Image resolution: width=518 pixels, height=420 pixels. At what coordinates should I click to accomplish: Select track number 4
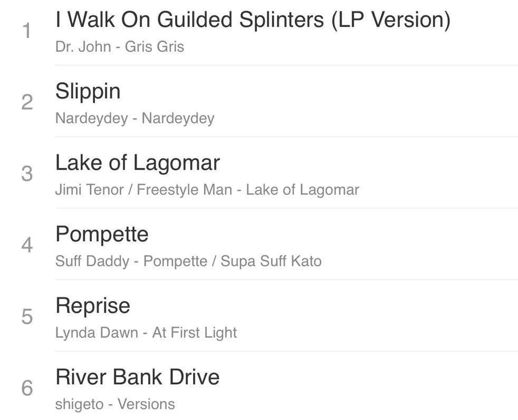(27, 245)
